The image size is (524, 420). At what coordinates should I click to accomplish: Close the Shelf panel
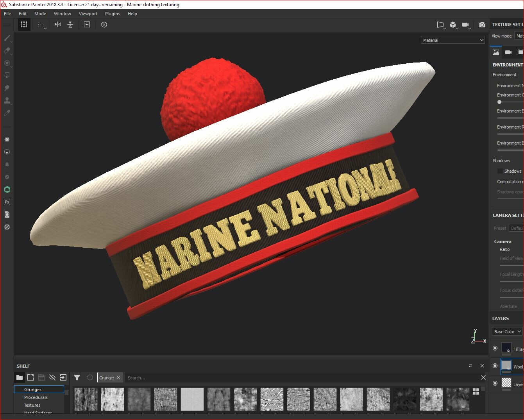[x=482, y=366]
